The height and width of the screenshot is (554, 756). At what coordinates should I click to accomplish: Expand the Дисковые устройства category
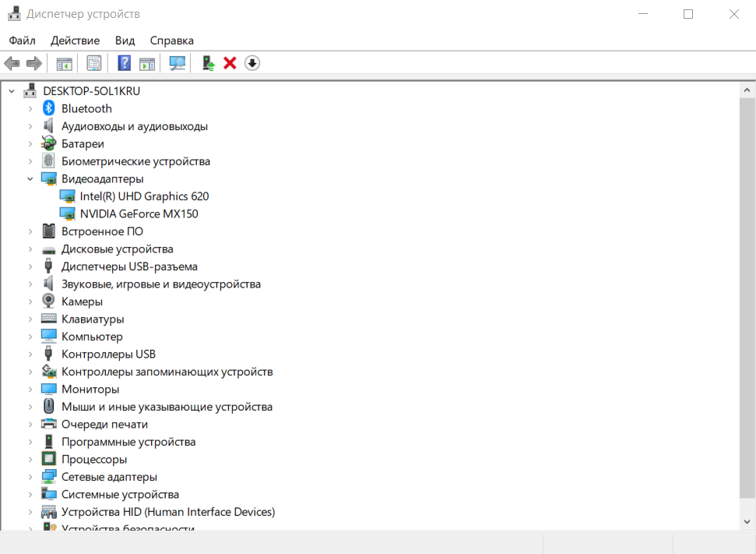point(30,249)
